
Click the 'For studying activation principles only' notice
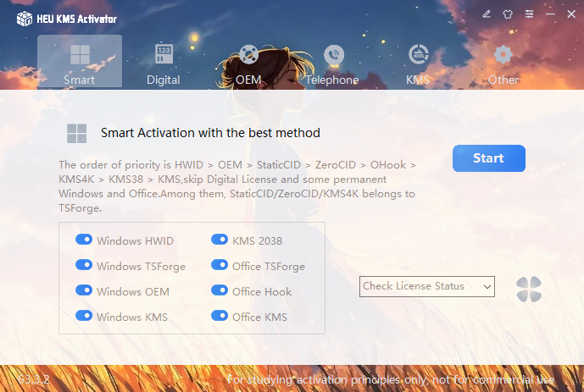pyautogui.click(x=391, y=379)
